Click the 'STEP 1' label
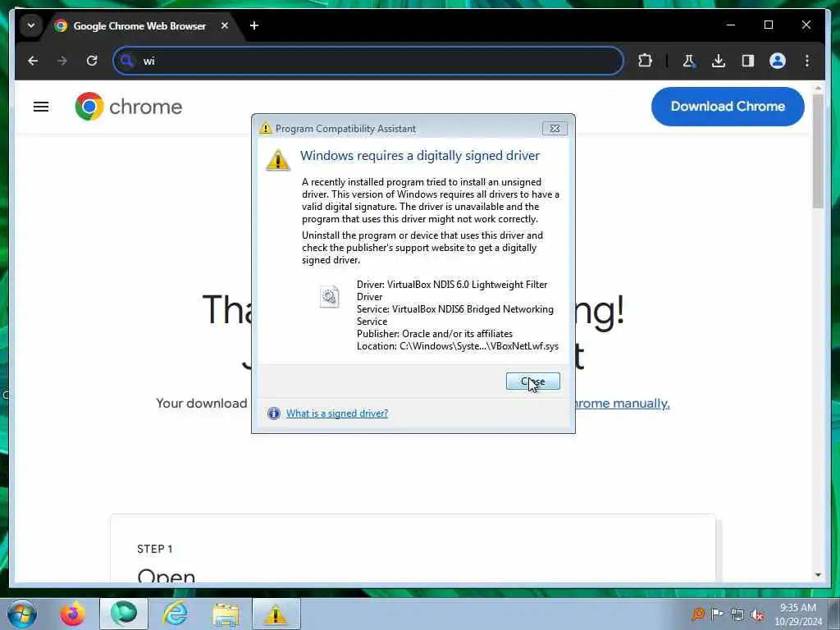 [x=155, y=549]
